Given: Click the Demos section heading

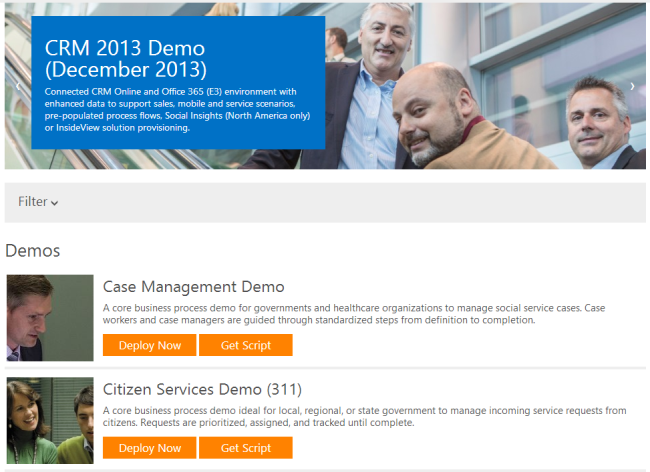Looking at the screenshot, I should tap(33, 250).
